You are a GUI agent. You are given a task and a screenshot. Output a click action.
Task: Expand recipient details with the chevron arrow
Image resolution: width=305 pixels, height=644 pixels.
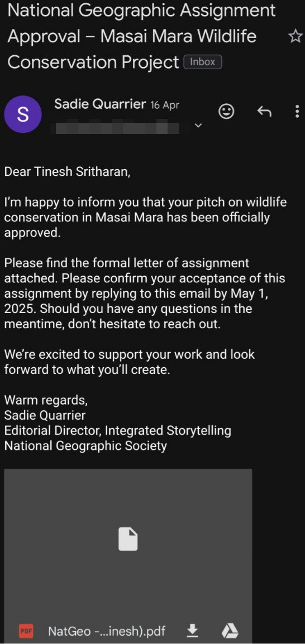click(x=198, y=125)
